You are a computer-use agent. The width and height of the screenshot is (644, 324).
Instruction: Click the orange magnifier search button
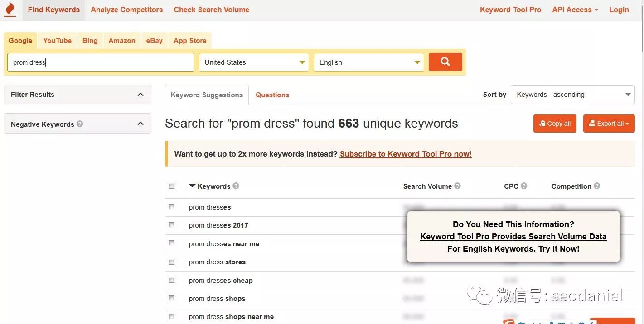click(445, 62)
